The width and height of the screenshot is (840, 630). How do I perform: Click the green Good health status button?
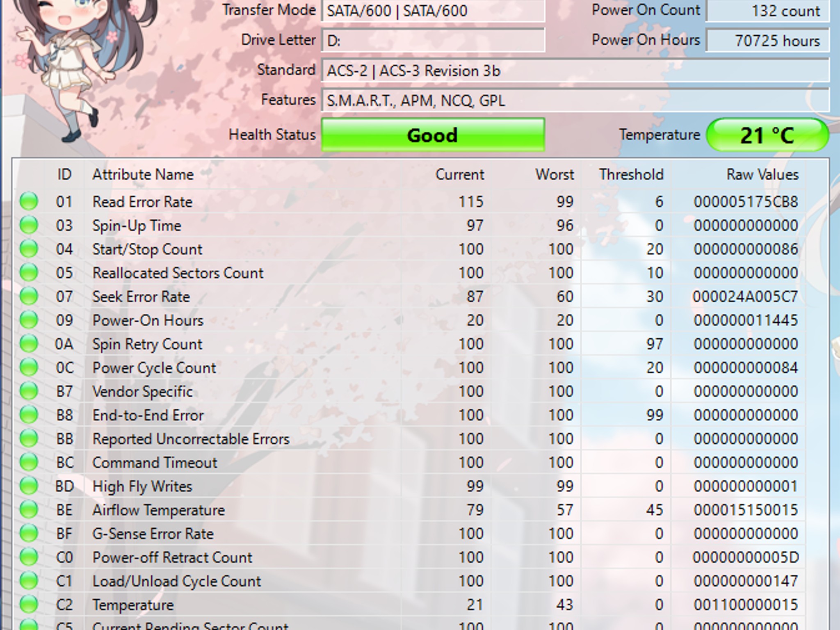click(433, 135)
